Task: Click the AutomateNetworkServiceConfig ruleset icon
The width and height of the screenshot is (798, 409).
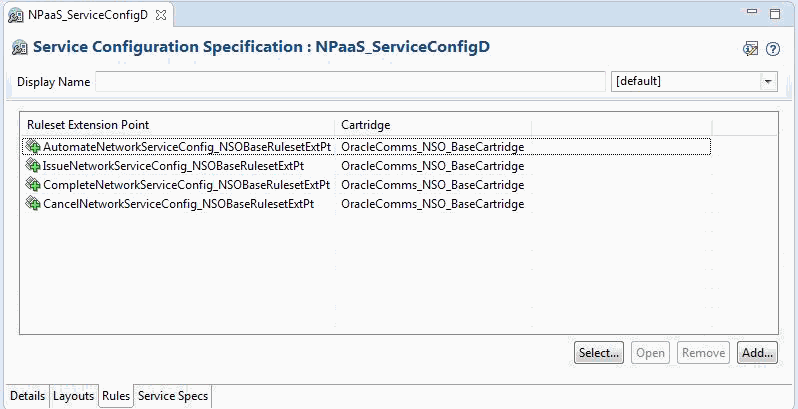Action: (x=33, y=147)
